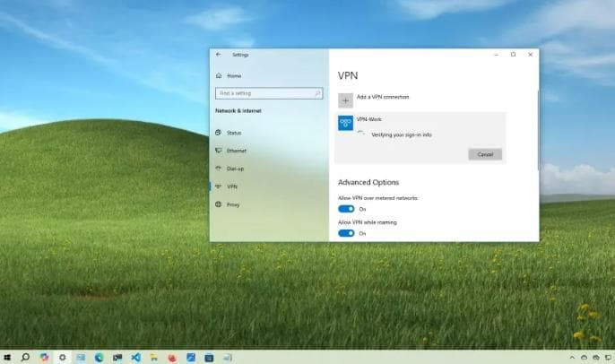This screenshot has height=364, width=615.
Task: Maximize the Settings window
Action: (x=513, y=55)
